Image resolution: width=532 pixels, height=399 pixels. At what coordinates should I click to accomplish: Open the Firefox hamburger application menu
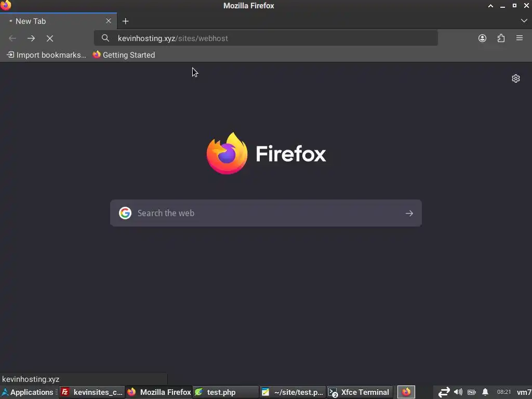pyautogui.click(x=520, y=38)
